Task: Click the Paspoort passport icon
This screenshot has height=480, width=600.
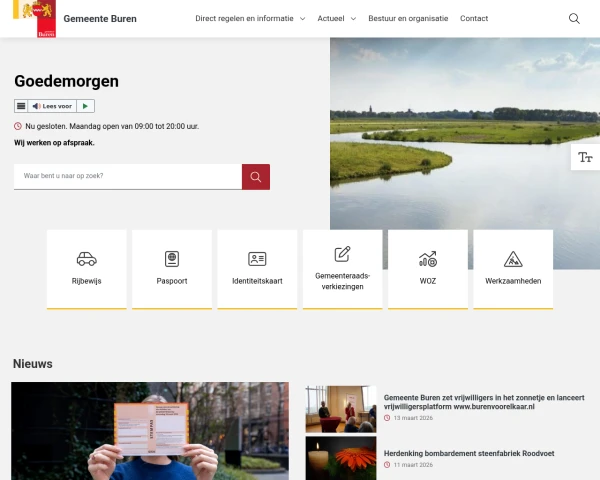Action: (172, 259)
